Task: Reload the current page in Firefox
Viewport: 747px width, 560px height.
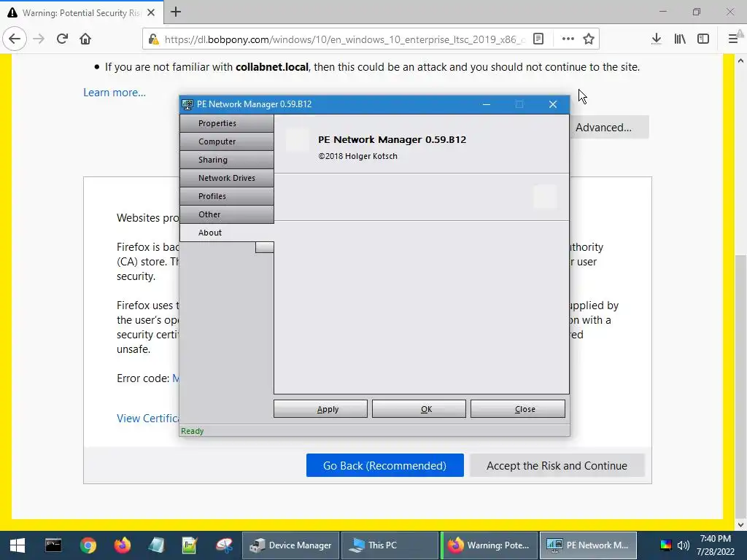Action: pyautogui.click(x=62, y=39)
